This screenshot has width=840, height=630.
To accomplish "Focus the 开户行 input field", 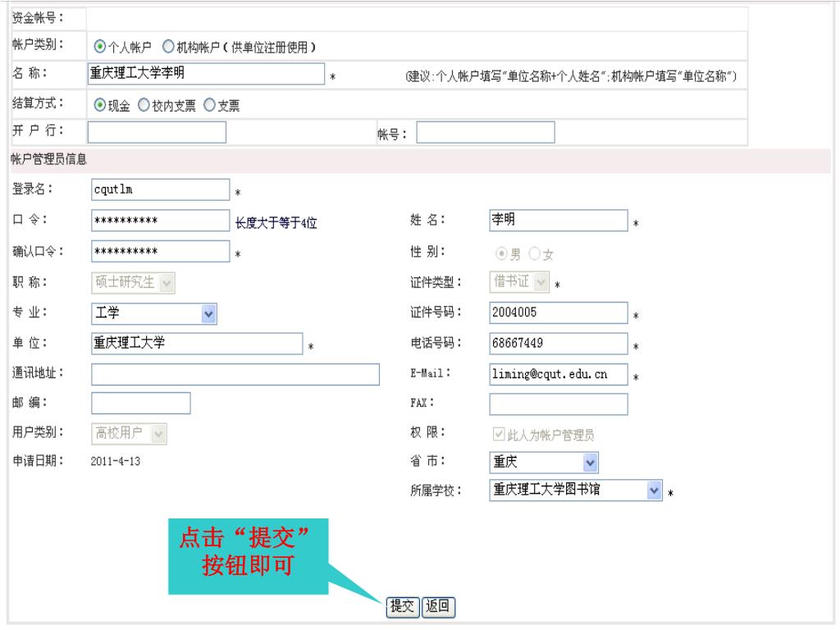I will (x=157, y=132).
